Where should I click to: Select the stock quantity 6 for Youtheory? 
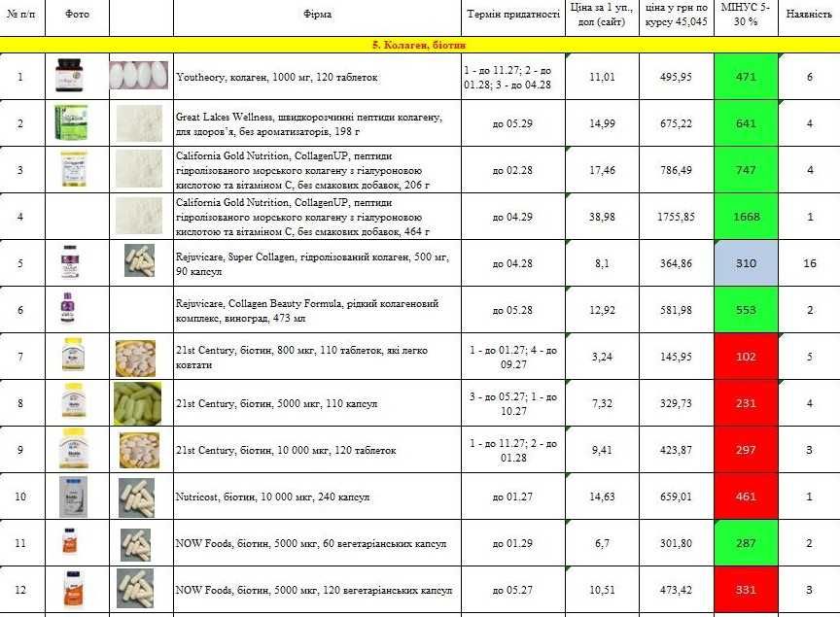click(x=809, y=77)
